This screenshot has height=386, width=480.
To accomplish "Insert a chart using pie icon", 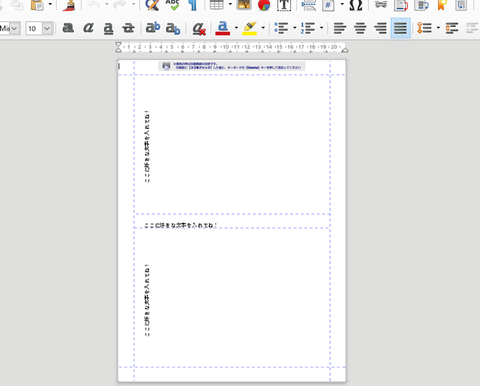I will coord(264,5).
